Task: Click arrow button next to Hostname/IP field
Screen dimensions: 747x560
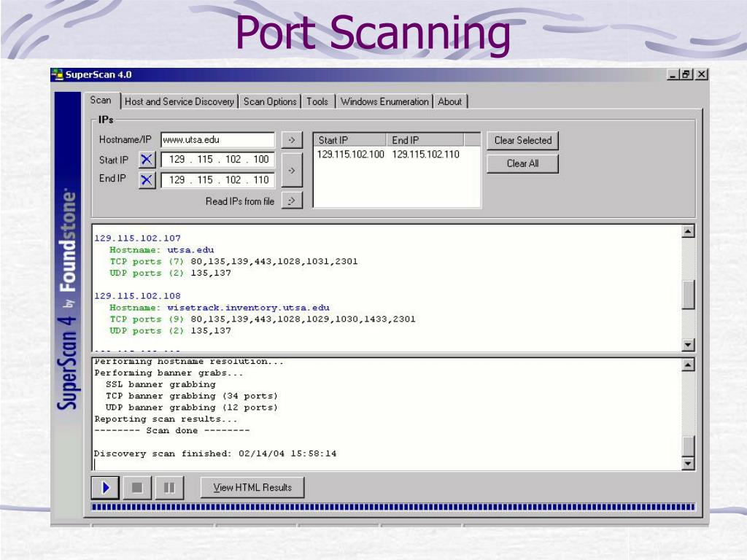Action: click(292, 140)
